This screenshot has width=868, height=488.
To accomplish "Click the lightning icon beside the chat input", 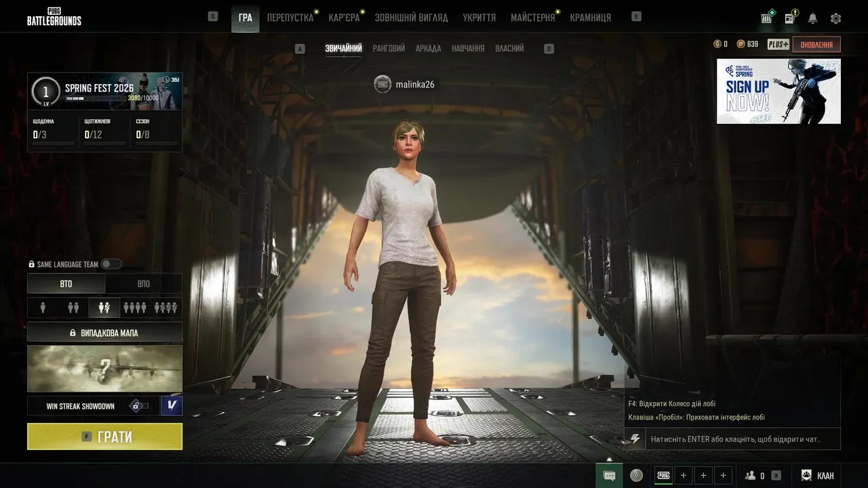I will tap(635, 439).
